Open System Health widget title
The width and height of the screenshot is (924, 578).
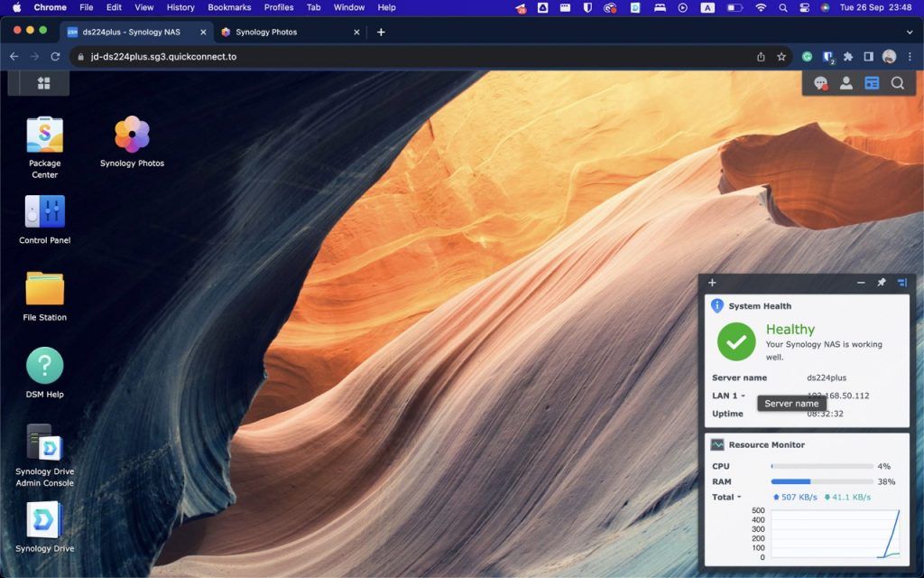point(760,306)
